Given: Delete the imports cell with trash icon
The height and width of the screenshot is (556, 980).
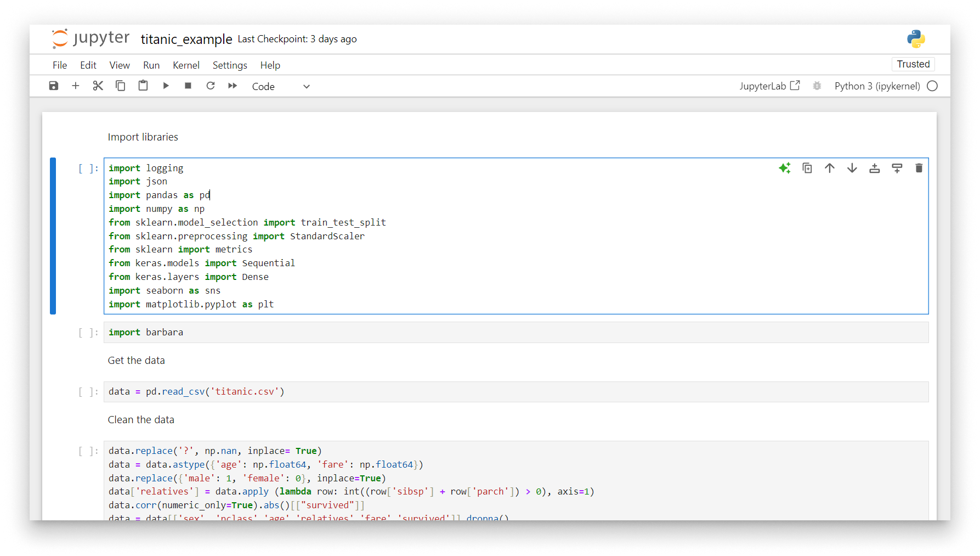Looking at the screenshot, I should (919, 168).
